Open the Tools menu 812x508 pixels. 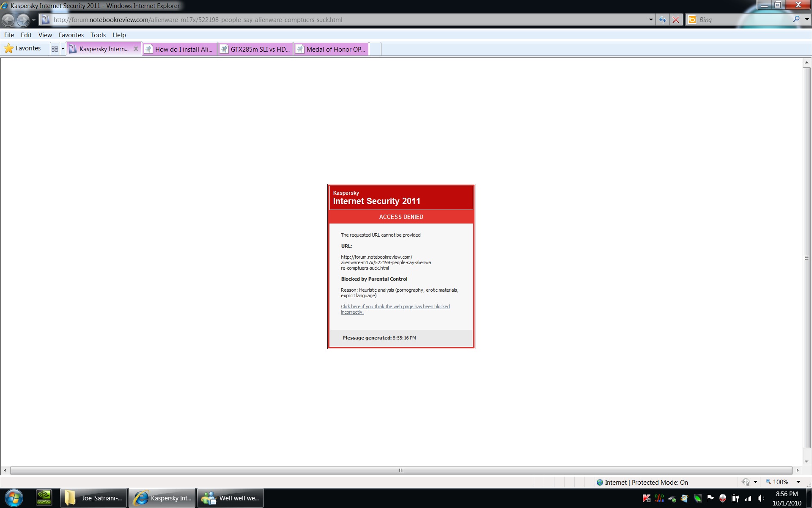click(x=98, y=35)
